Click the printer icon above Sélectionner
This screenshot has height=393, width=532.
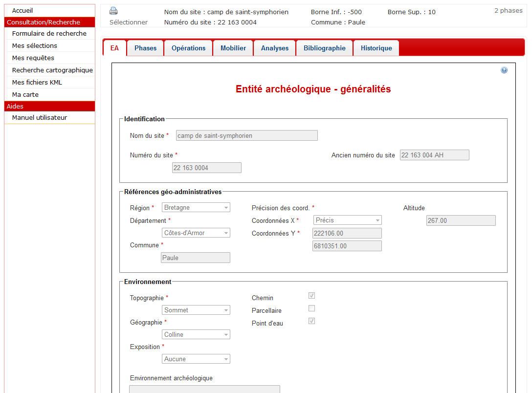(x=113, y=11)
